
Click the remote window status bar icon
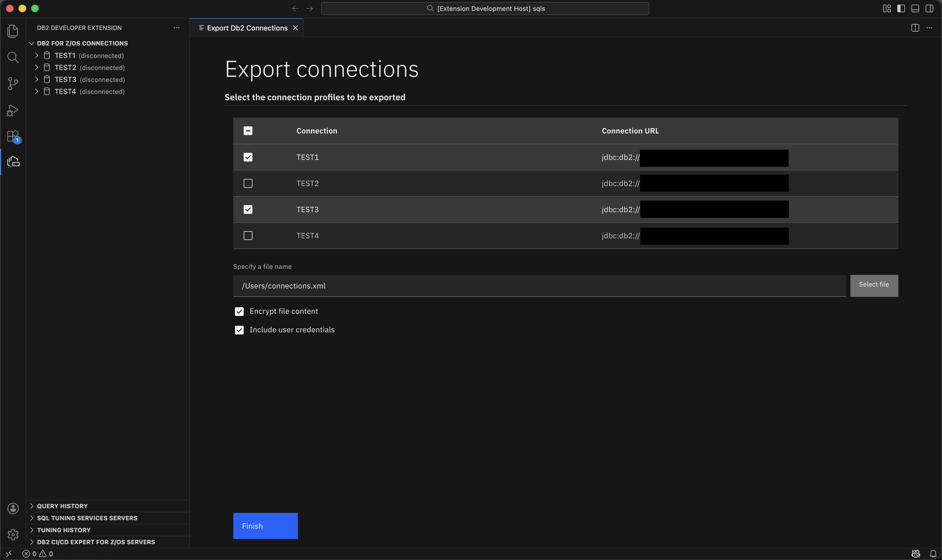9,553
